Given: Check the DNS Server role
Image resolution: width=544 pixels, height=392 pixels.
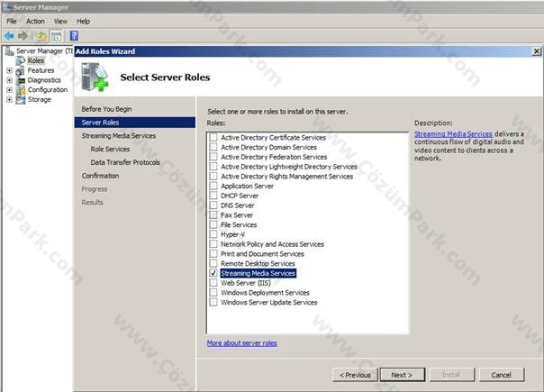Looking at the screenshot, I should pyautogui.click(x=213, y=205).
